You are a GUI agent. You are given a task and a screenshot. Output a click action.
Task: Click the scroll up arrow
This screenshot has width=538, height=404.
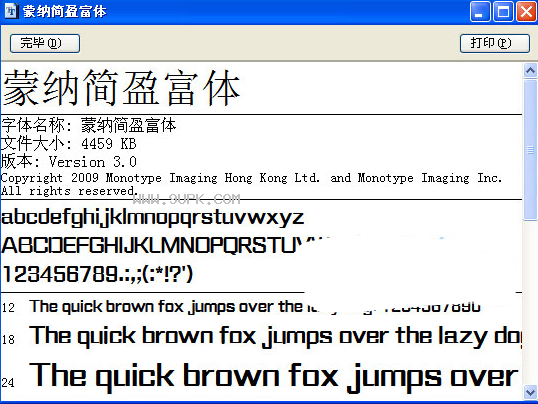coord(530,71)
